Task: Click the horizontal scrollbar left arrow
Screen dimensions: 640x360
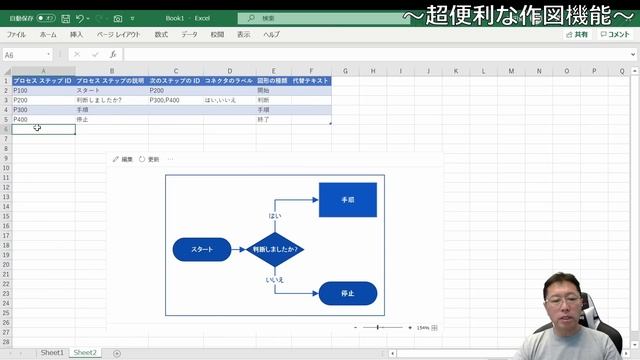Action: pos(392,353)
